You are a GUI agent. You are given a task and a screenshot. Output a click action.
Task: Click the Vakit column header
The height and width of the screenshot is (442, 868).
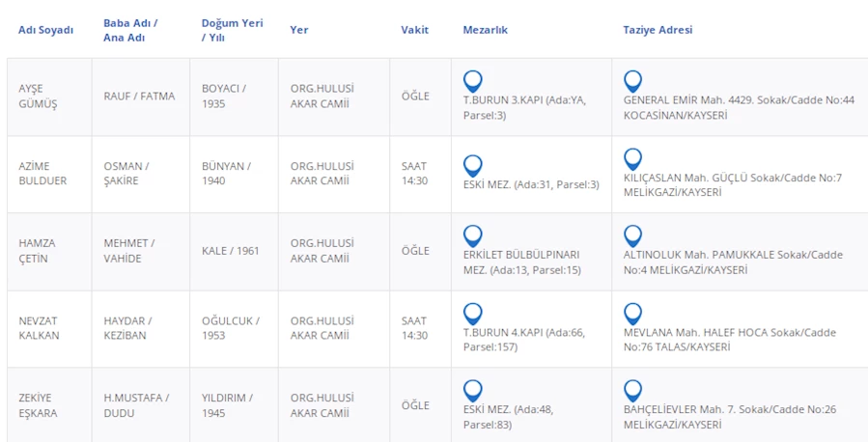(x=414, y=30)
